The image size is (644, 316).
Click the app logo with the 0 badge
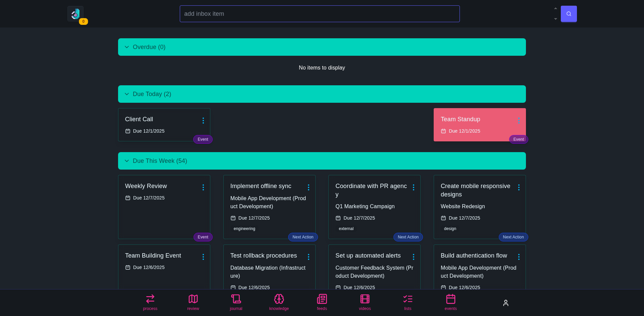(x=75, y=14)
